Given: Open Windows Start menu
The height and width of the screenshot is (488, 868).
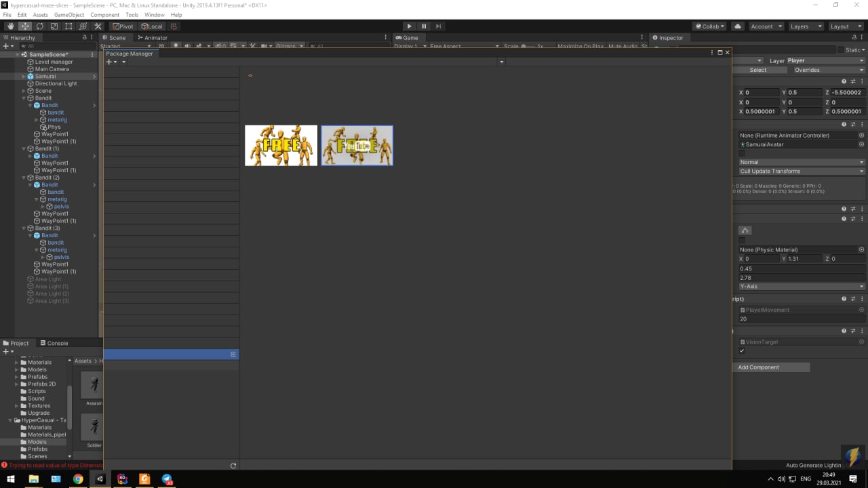Looking at the screenshot, I should pos(11,479).
